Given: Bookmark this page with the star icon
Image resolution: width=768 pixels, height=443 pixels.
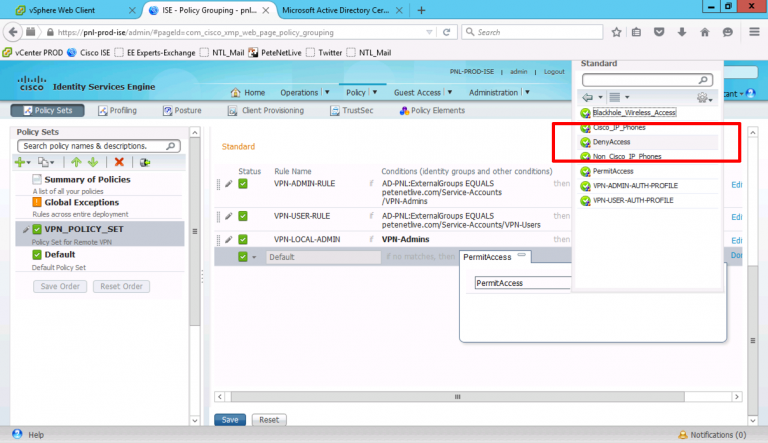Looking at the screenshot, I should 616,32.
